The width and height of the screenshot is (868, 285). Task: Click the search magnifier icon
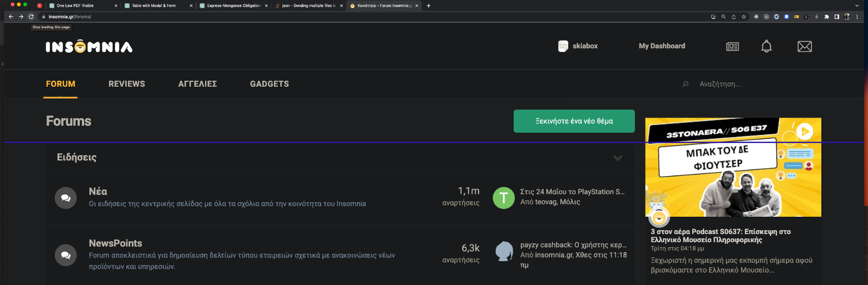pos(686,84)
